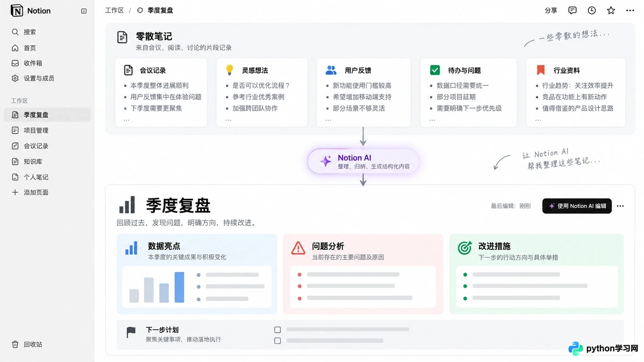
Task: Click the Notion AI 整理、归纳 pill
Action: tap(363, 161)
